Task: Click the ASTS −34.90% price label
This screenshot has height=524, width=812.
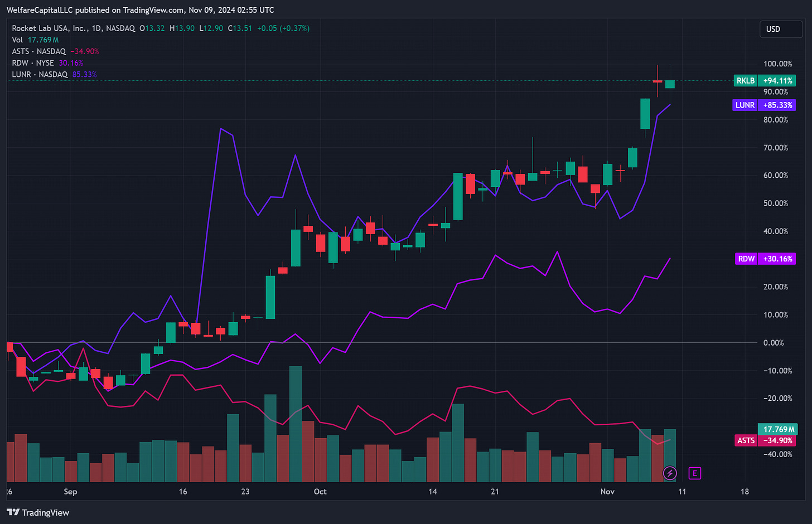Action: click(765, 440)
